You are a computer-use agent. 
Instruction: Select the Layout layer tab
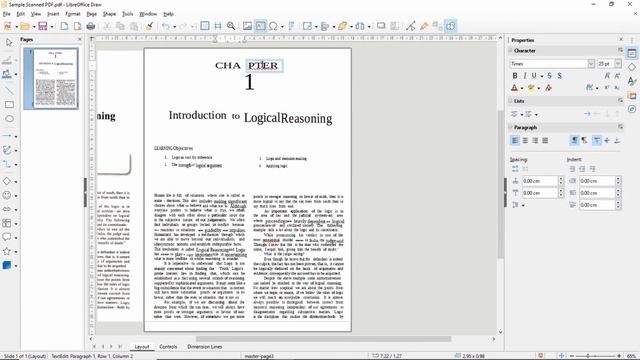[x=142, y=347]
